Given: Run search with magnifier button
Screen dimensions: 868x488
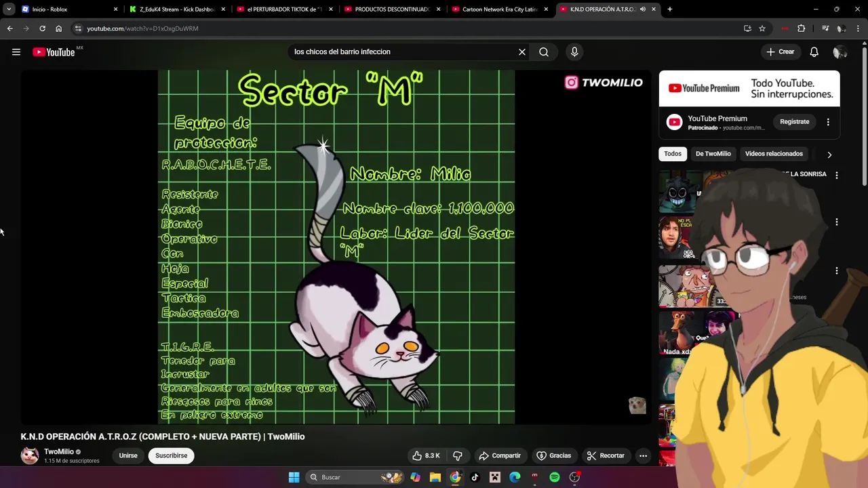Looking at the screenshot, I should tap(544, 52).
